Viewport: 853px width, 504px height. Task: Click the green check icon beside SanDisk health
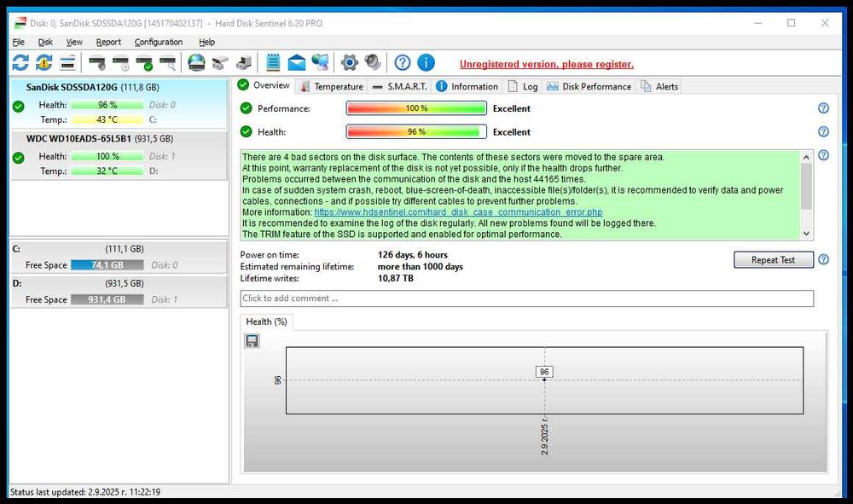click(19, 107)
